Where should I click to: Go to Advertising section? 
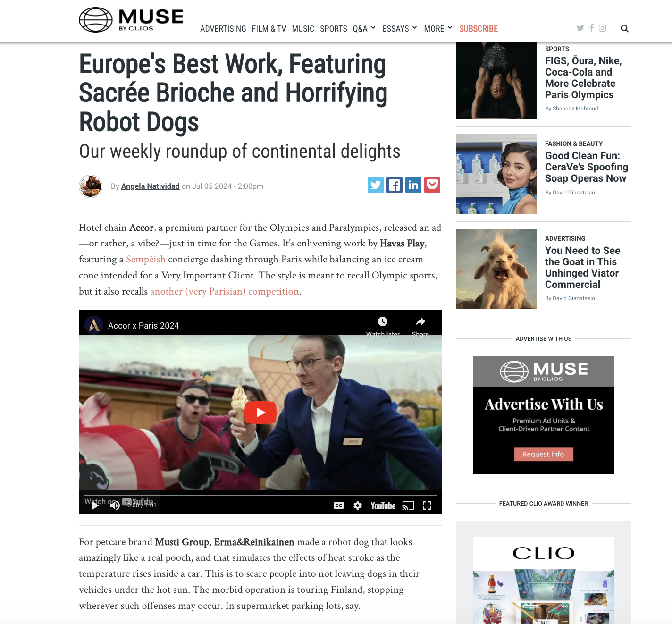click(223, 29)
